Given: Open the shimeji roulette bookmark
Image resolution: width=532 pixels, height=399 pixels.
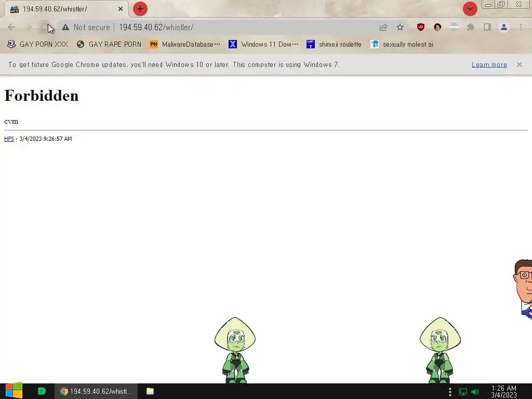Looking at the screenshot, I should (334, 44).
